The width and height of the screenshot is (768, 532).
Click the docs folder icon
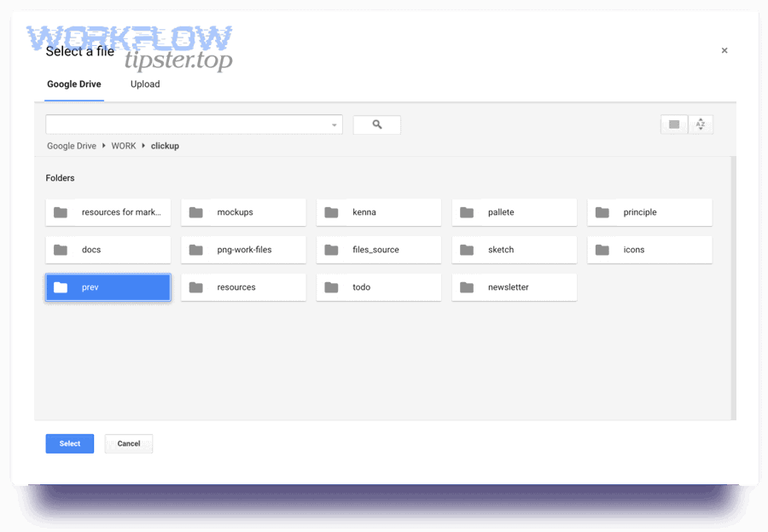pos(61,249)
